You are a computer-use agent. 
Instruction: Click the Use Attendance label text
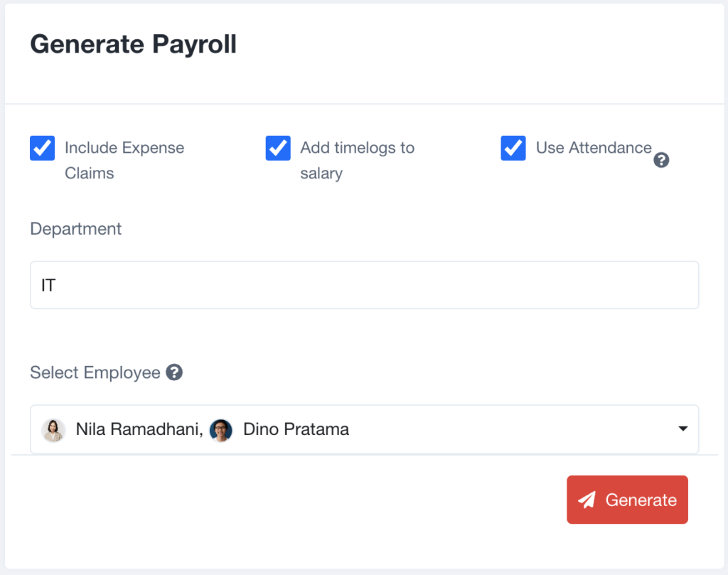click(594, 148)
